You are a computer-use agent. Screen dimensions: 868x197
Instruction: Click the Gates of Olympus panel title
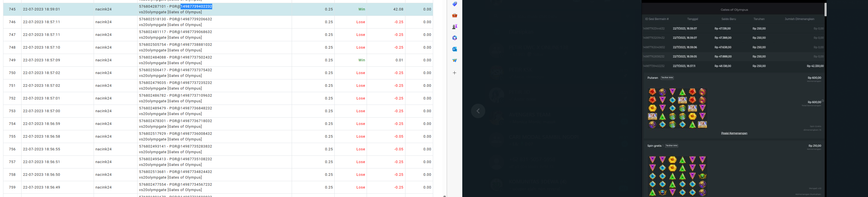click(734, 10)
